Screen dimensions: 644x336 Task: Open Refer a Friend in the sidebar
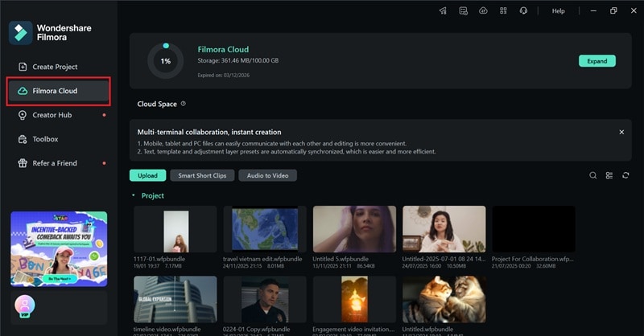(58, 163)
